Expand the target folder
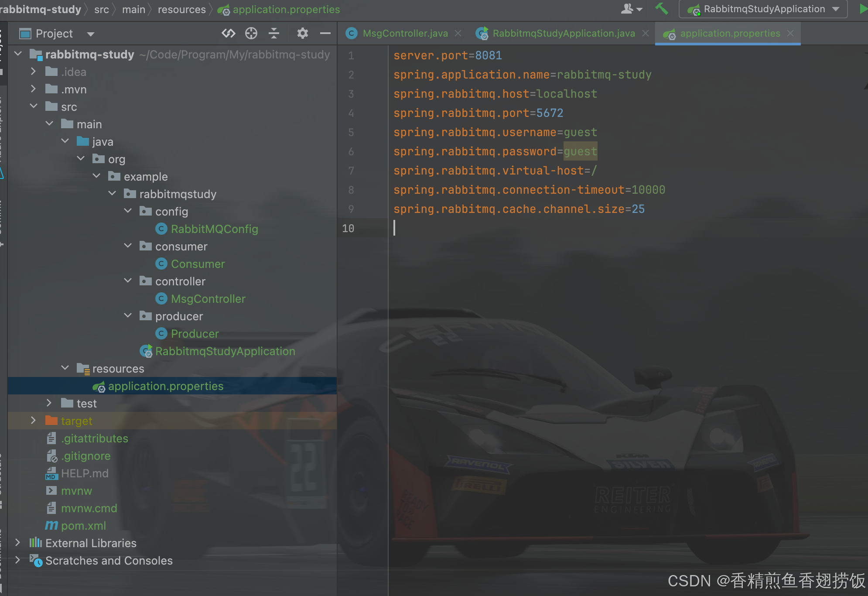The width and height of the screenshot is (868, 596). (x=33, y=420)
